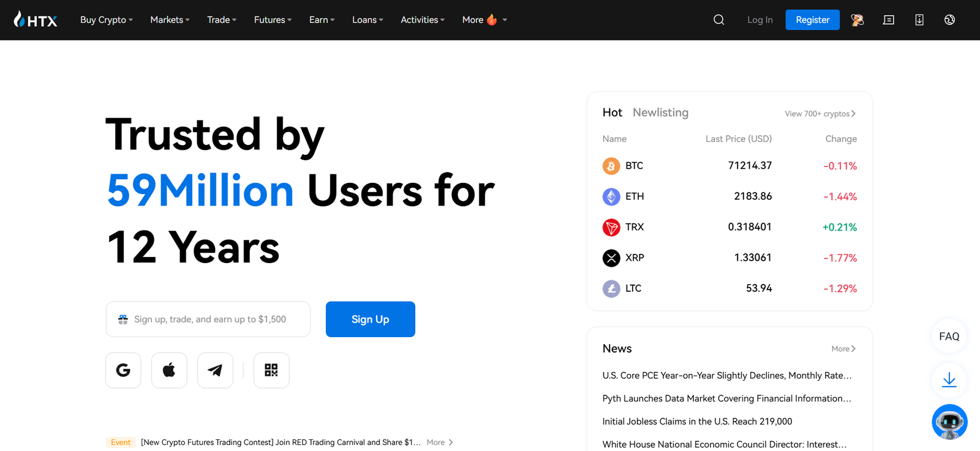Sign in with Google icon
This screenshot has width=980, height=451.
point(123,370)
